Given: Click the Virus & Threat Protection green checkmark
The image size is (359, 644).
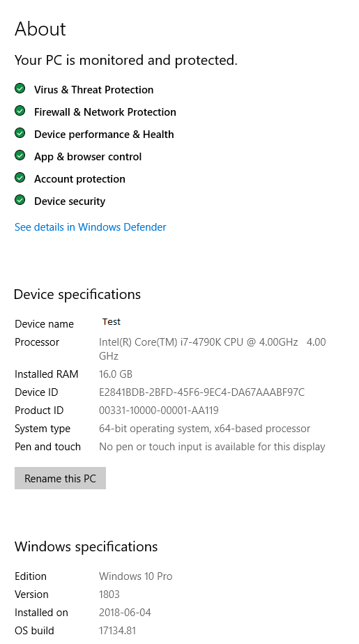Looking at the screenshot, I should coord(20,89).
